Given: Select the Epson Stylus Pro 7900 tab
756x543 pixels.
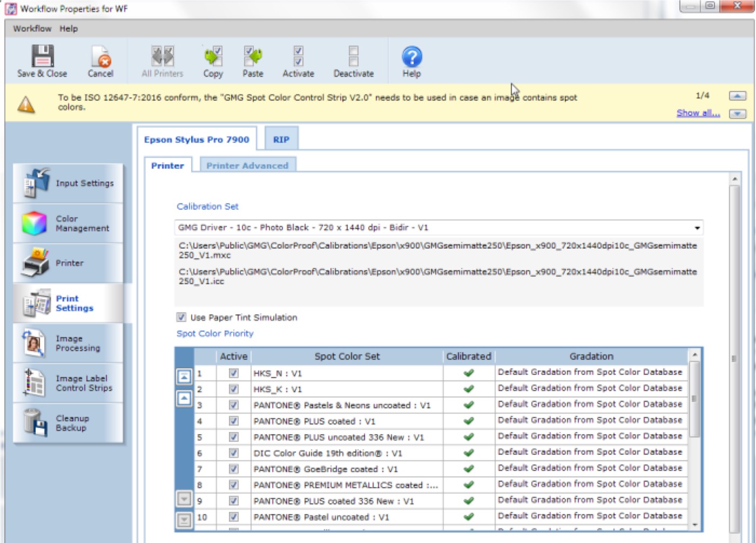Looking at the screenshot, I should point(197,139).
